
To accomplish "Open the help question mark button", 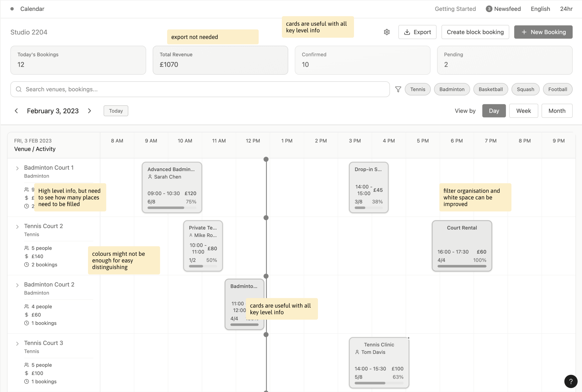I will (571, 381).
